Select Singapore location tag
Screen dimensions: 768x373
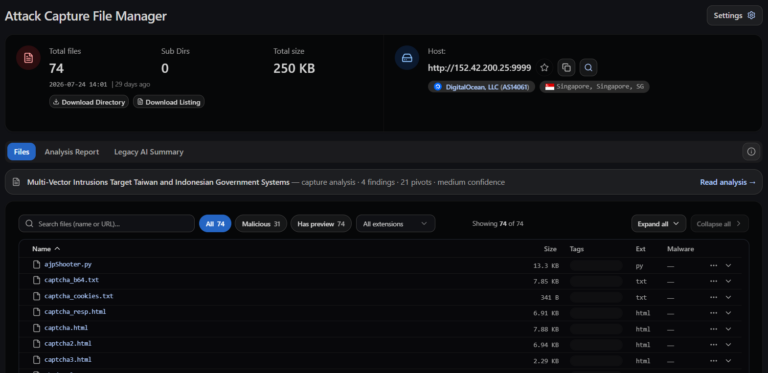595,87
